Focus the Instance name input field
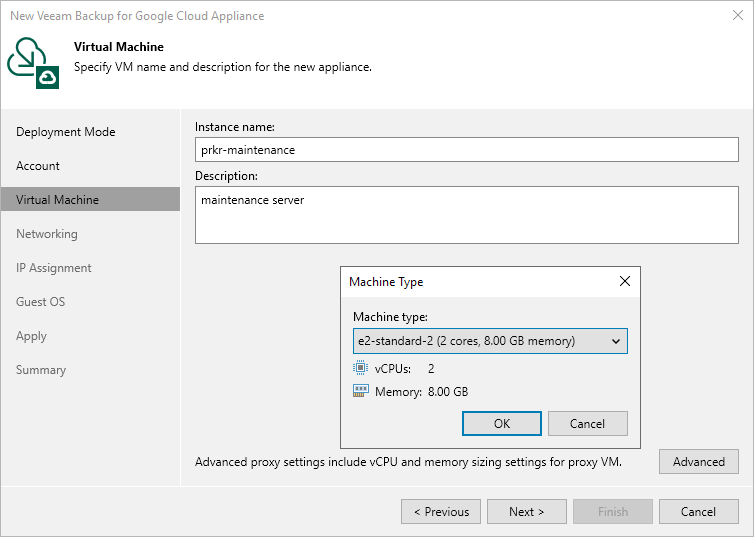754x537 pixels. pyautogui.click(x=467, y=150)
